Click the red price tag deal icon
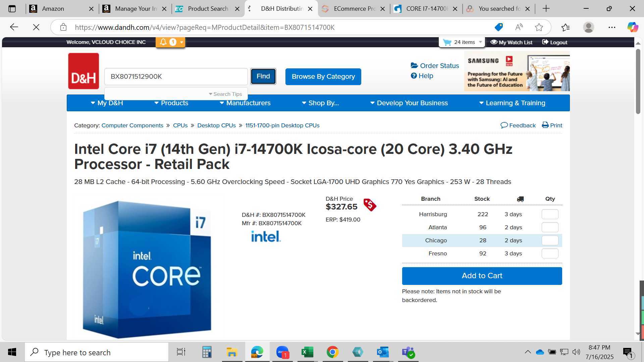 coord(370,205)
